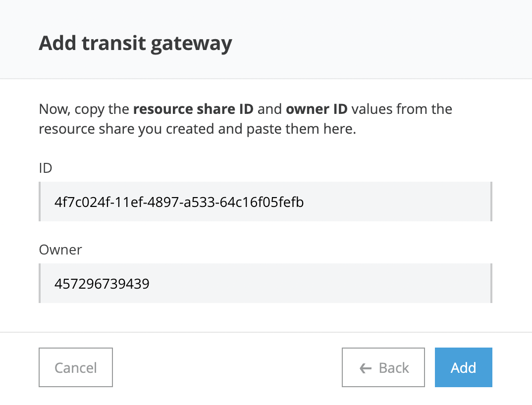Cancel the transit gateway dialog
Viewport: 532px width, 405px height.
(76, 368)
